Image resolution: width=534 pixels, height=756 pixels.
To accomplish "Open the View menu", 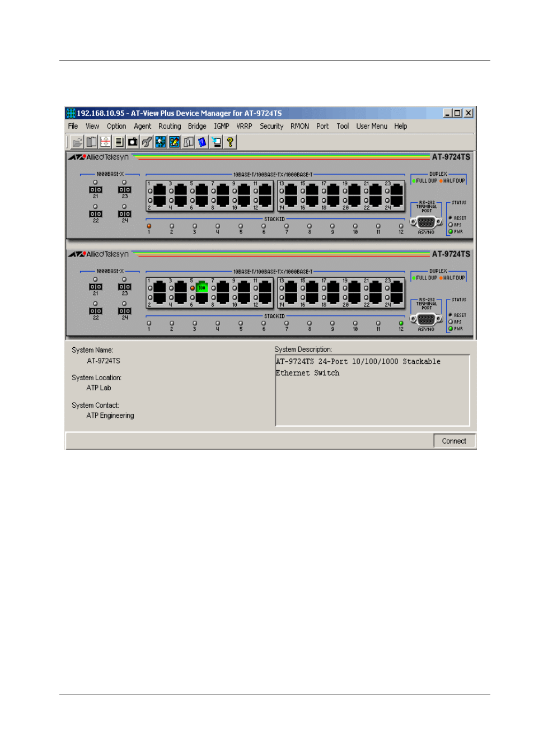I will [92, 127].
